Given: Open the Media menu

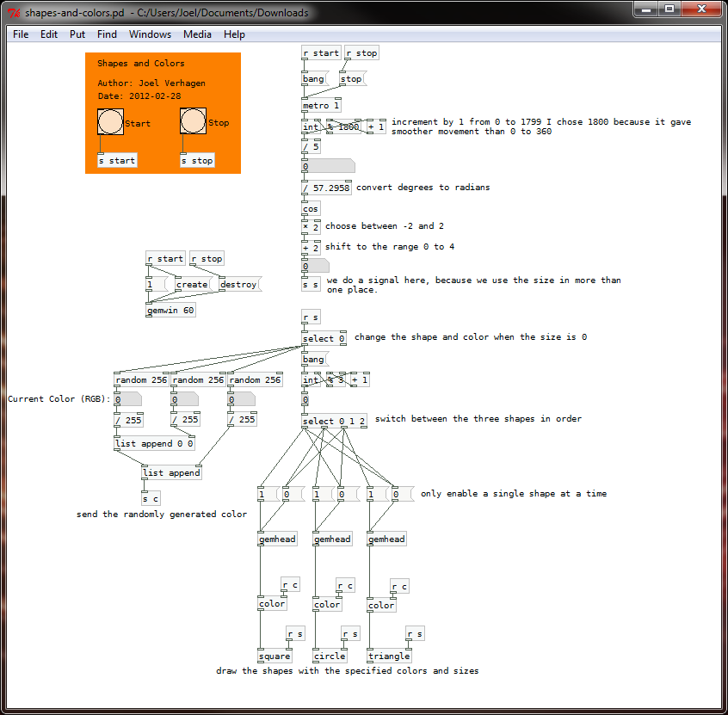Looking at the screenshot, I should (x=197, y=34).
